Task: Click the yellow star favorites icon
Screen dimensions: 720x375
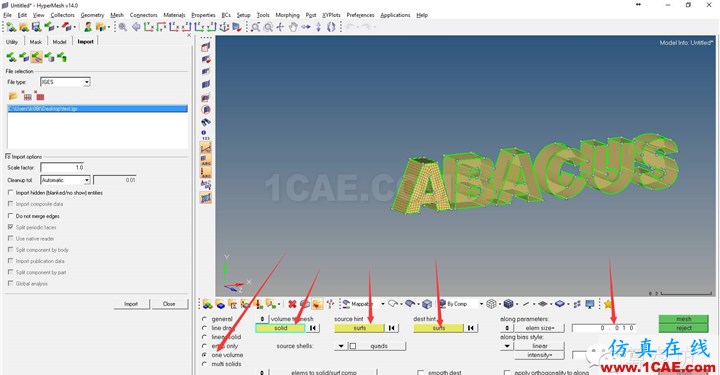Action: pyautogui.click(x=608, y=304)
